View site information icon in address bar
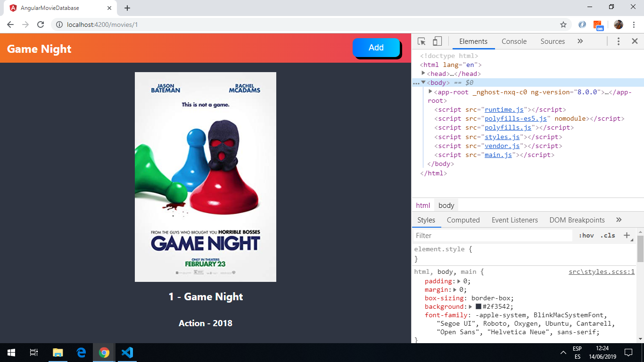Screen dimensions: 644x362 (59, 25)
